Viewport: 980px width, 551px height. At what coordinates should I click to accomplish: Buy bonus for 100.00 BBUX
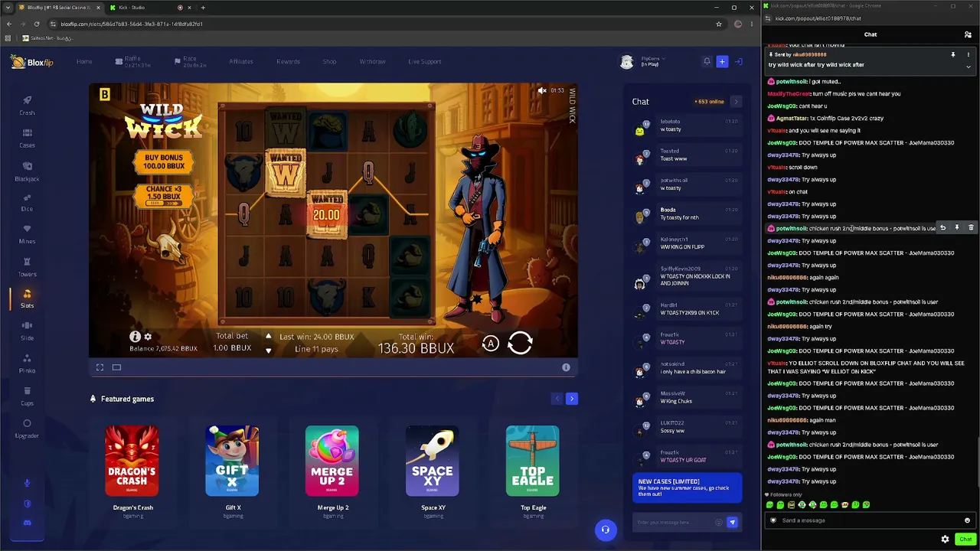point(164,161)
